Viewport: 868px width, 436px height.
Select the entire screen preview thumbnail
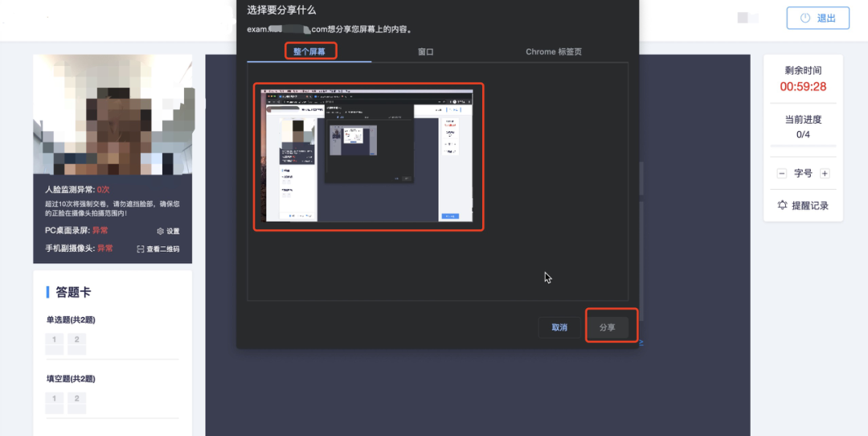click(x=369, y=156)
